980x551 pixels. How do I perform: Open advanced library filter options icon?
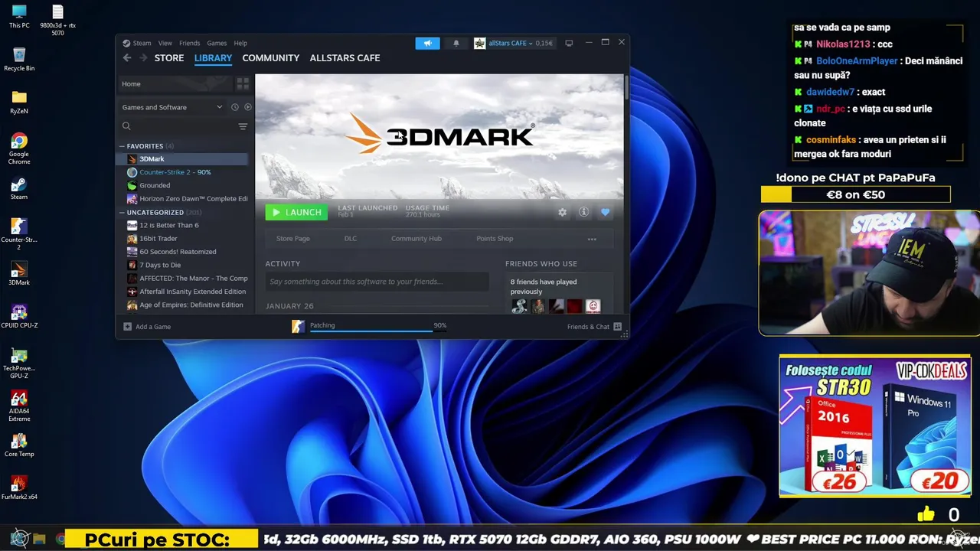click(x=243, y=126)
